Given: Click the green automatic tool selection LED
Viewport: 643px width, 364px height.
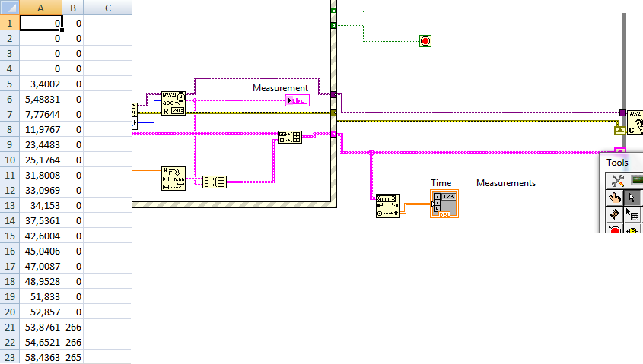Looking at the screenshot, I should [636, 180].
